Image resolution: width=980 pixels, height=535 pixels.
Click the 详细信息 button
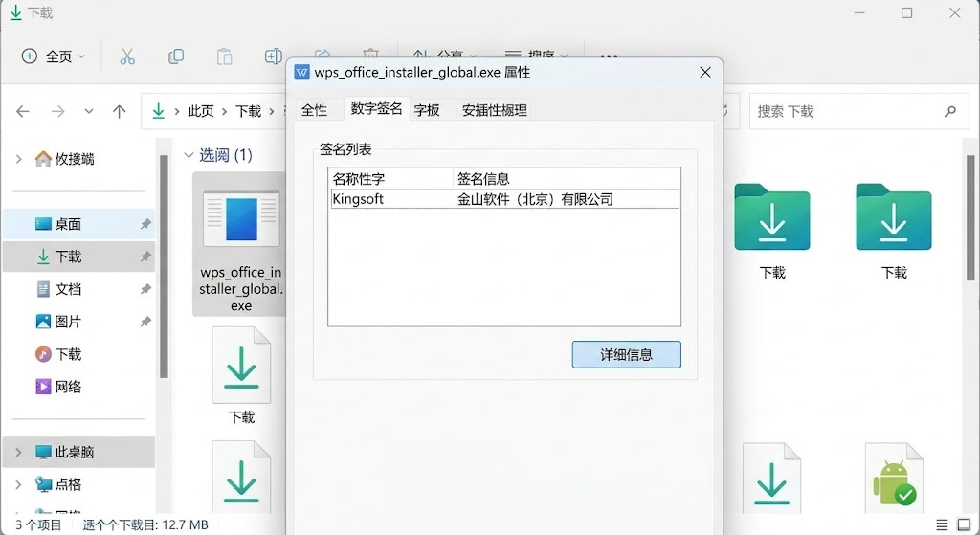626,354
